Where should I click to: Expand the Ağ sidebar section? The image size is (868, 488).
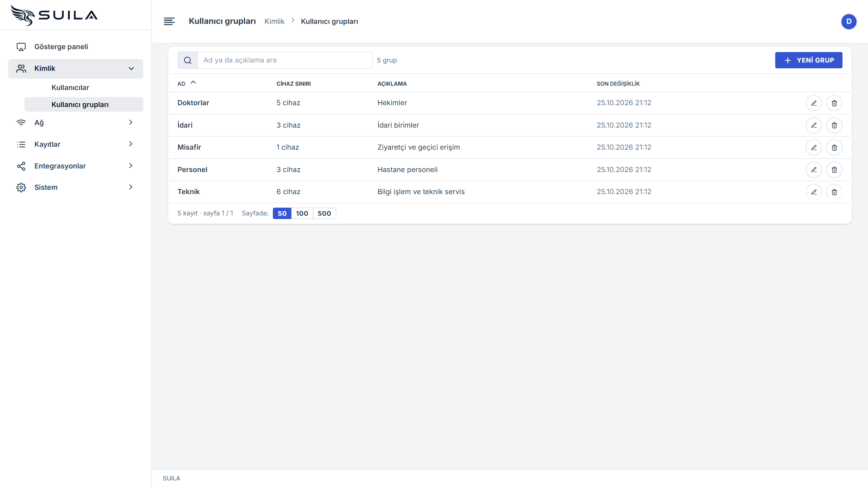[76, 123]
